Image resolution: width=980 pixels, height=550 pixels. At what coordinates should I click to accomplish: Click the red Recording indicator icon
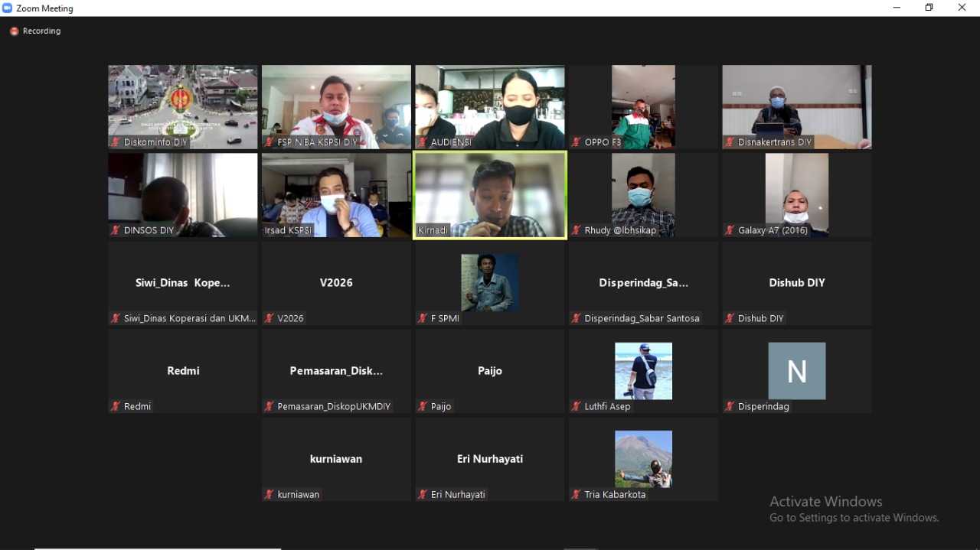[x=14, y=31]
